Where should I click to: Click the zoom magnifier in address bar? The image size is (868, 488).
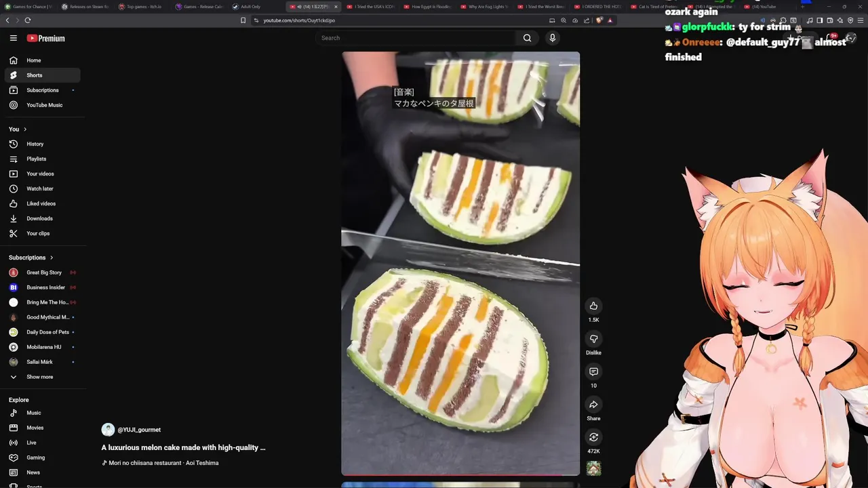click(564, 20)
